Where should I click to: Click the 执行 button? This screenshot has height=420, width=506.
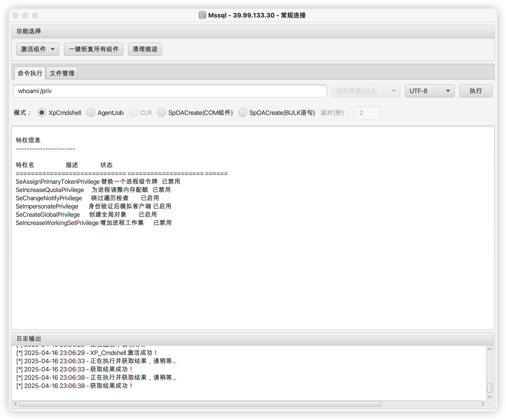[476, 91]
